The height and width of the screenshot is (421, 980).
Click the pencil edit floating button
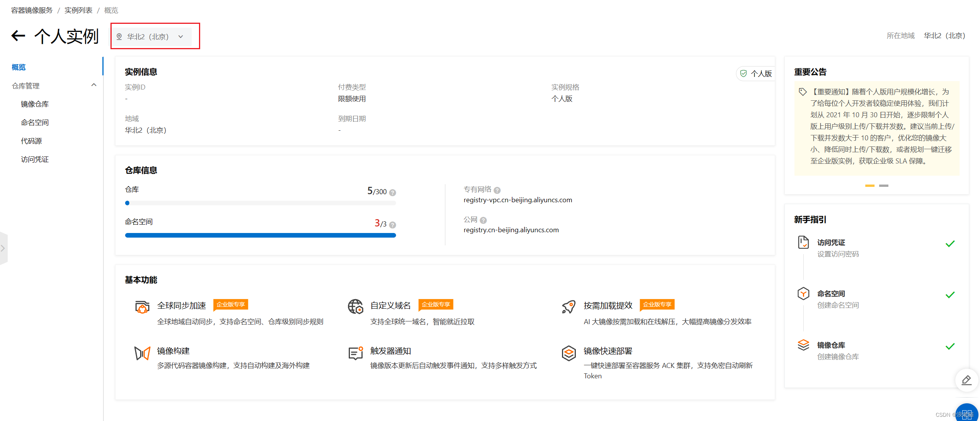click(966, 380)
